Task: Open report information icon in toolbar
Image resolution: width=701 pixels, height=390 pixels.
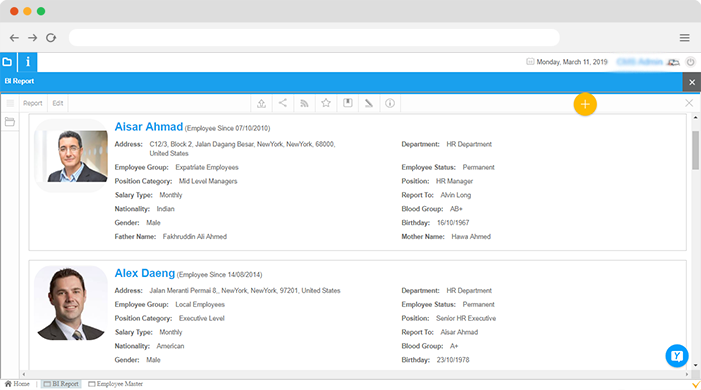Action: [390, 103]
